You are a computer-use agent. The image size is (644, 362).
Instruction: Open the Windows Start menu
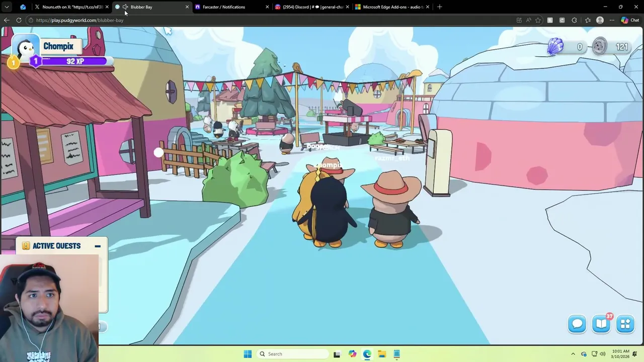click(x=248, y=354)
